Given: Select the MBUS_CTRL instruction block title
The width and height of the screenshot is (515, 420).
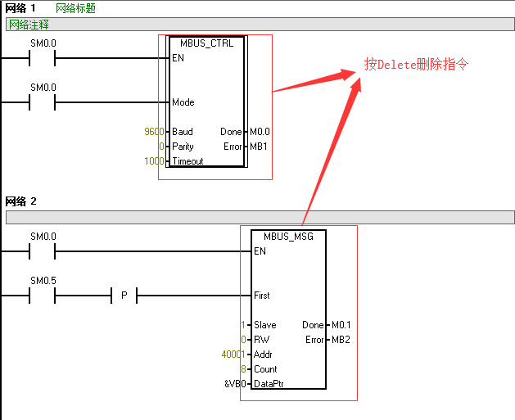Looking at the screenshot, I should [205, 43].
